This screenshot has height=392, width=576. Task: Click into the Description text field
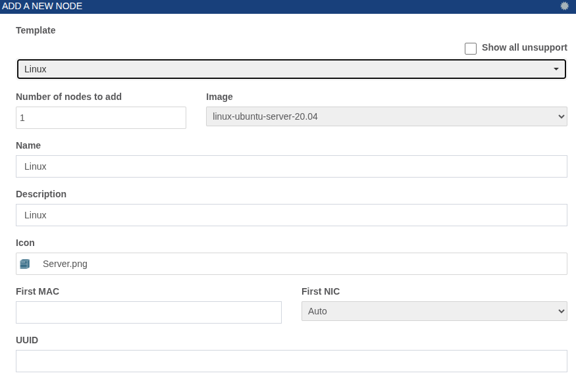[x=292, y=215]
